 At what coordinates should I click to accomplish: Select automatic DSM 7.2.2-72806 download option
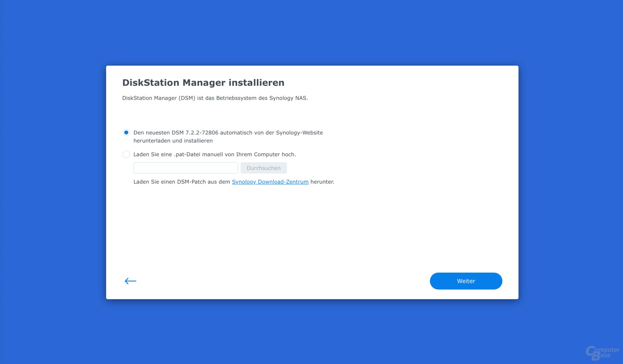coord(126,132)
